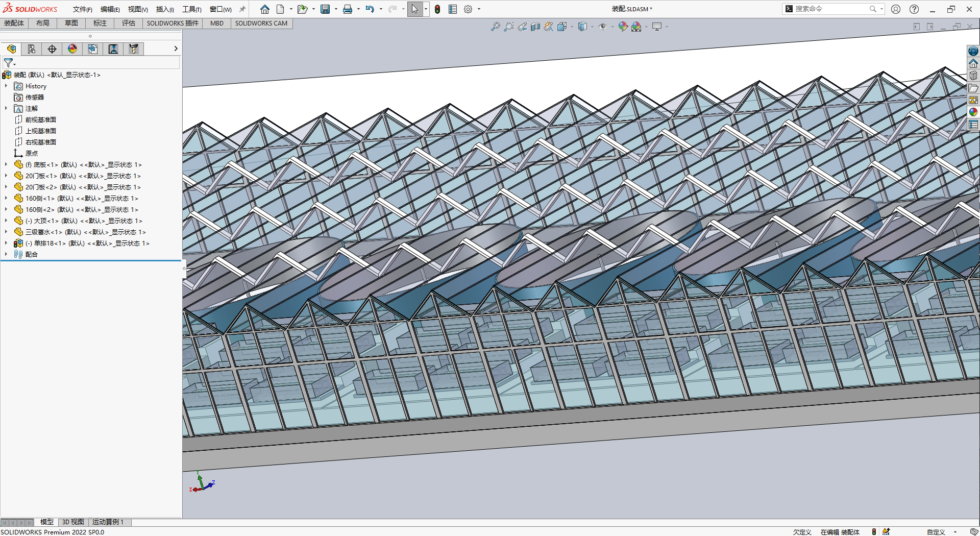Click the Rebuild traffic light icon
The image size is (980, 536).
[437, 9]
